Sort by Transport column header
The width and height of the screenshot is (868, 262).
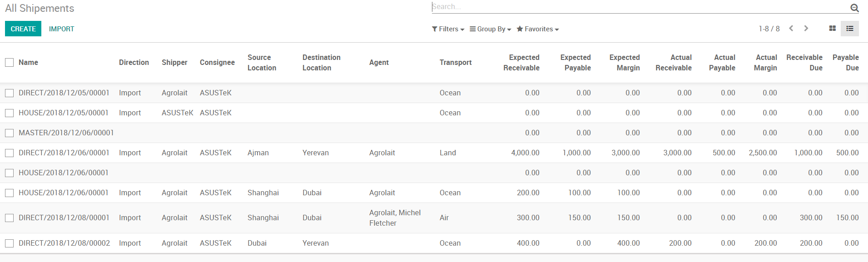[456, 63]
